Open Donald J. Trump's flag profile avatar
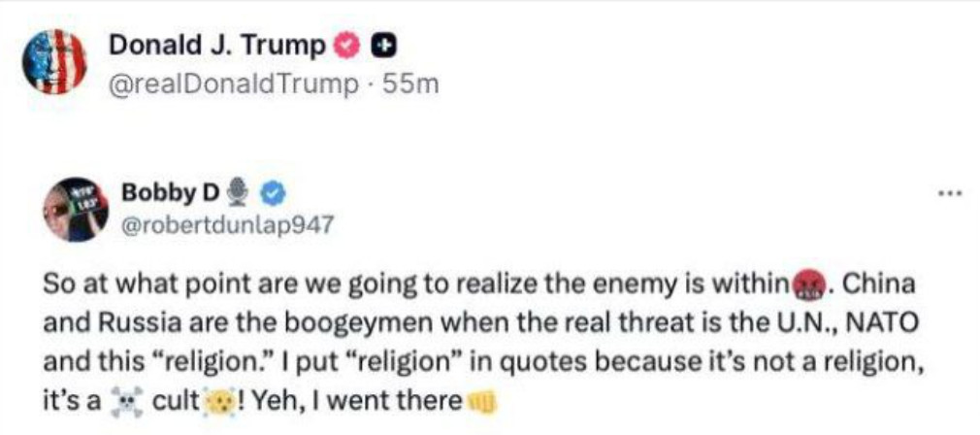The height and width of the screenshot is (435, 980). point(53,61)
